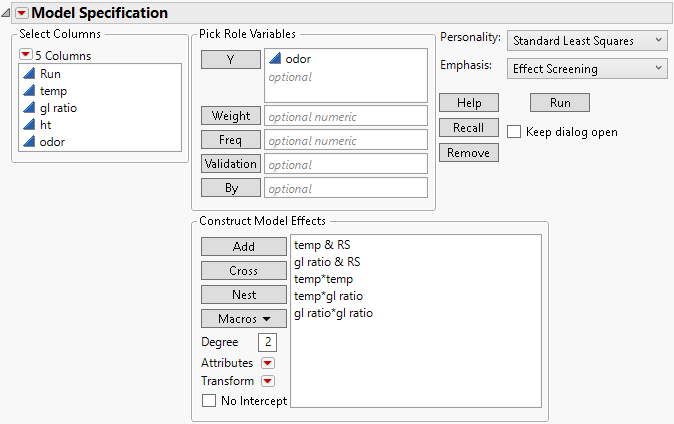The height and width of the screenshot is (424, 674).
Task: Click the Cross button
Action: click(243, 270)
